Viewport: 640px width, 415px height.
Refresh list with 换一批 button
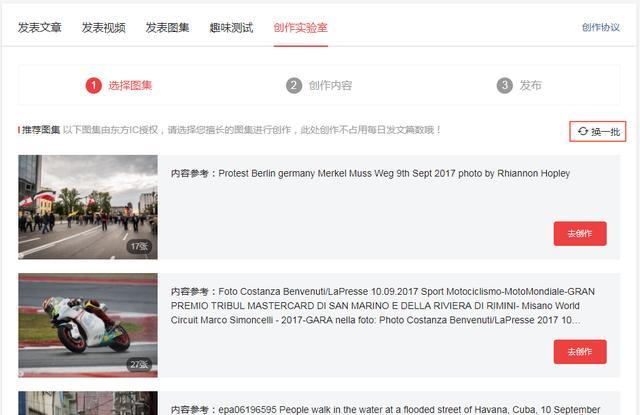point(598,131)
